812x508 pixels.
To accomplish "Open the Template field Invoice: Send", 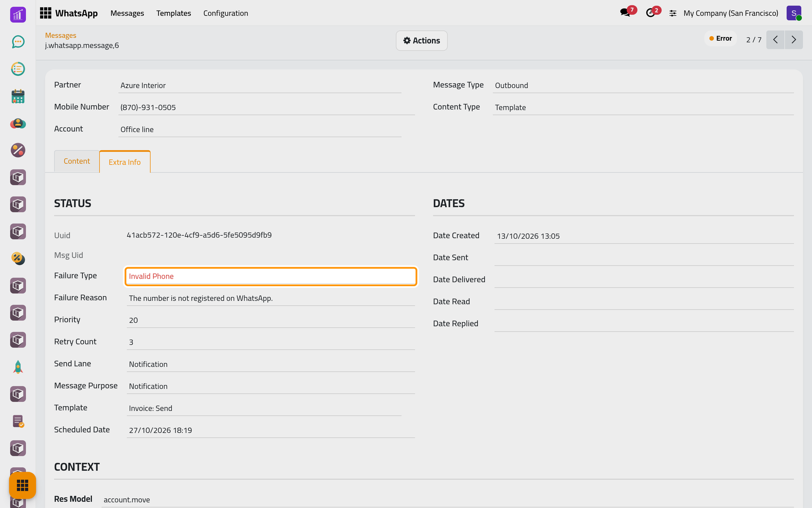I will coord(264,409).
